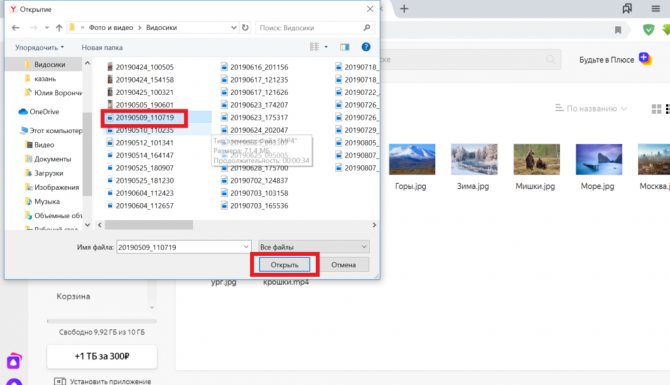Screen dimensions: 670x385
Task: Select the Горы.jpg thumbnail
Action: pos(412,159)
